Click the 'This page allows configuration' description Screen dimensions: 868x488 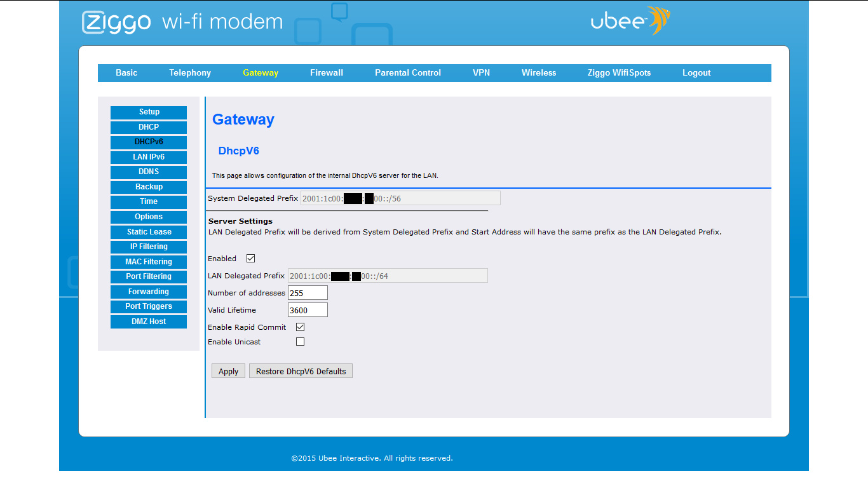pyautogui.click(x=325, y=175)
